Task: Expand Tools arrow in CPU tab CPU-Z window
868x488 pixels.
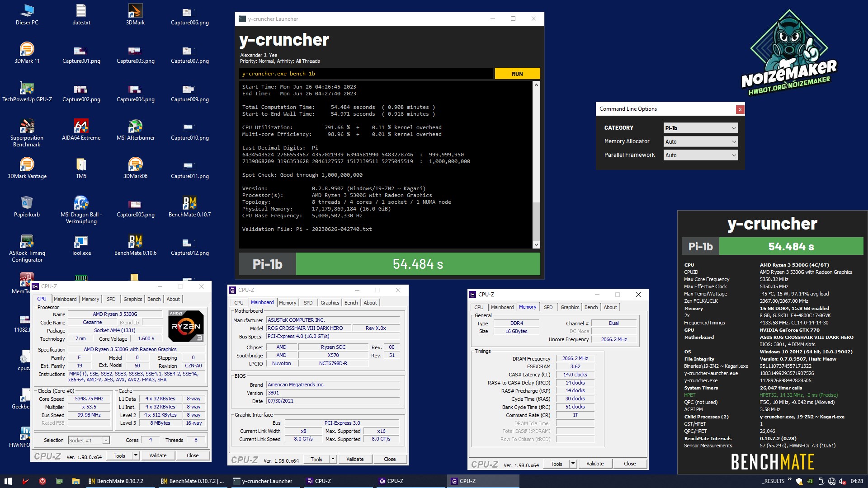Action: [136, 456]
